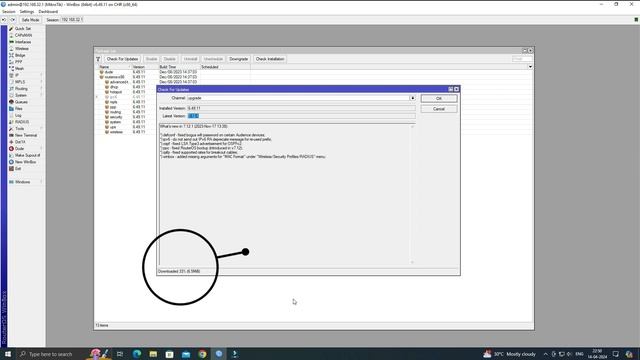Open the Dashboard menu

(48, 11)
